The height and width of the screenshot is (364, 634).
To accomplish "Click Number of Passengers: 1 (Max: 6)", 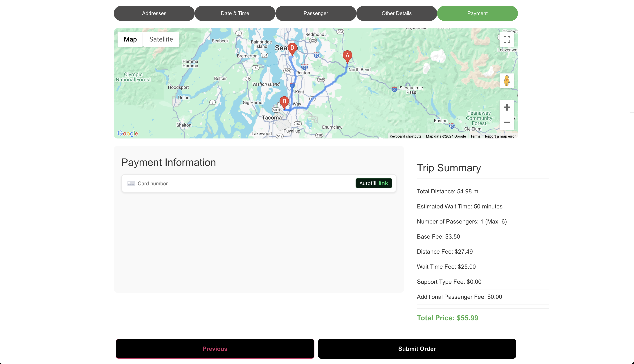I will (462, 221).
